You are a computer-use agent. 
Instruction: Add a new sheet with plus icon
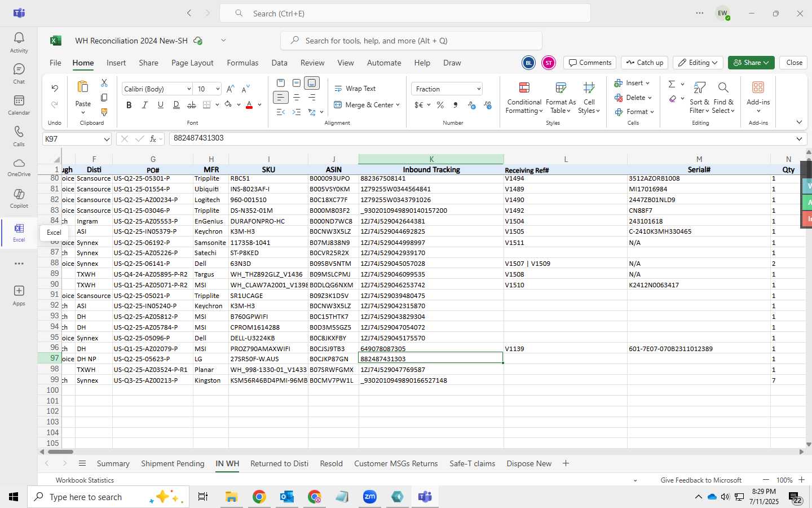click(566, 463)
